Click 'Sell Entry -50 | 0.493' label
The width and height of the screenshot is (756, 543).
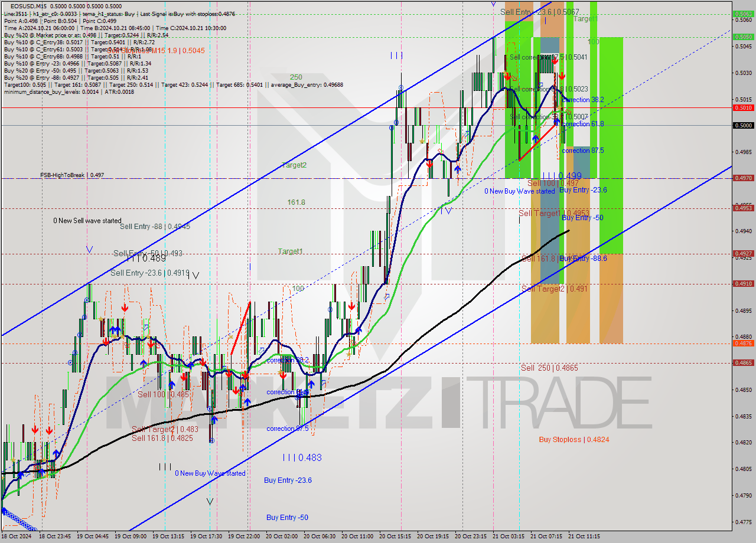tap(148, 253)
